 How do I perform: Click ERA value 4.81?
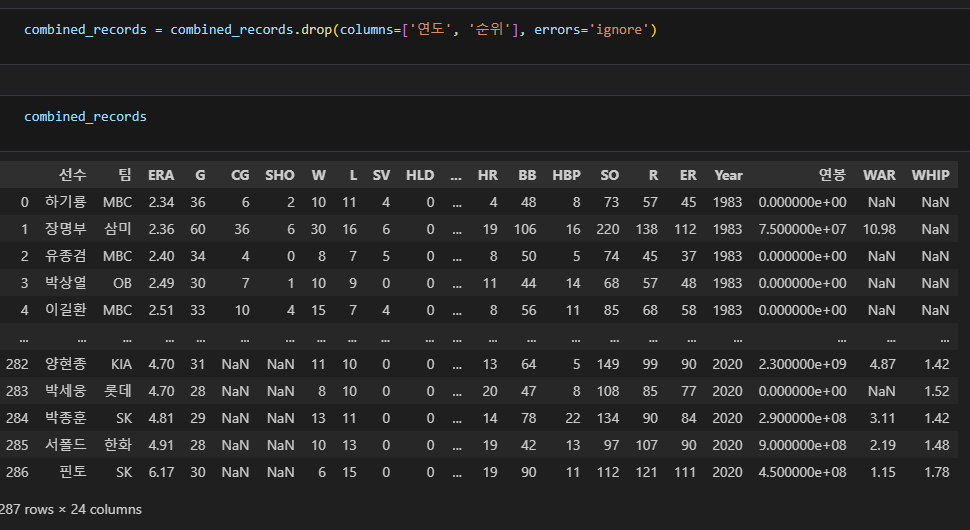click(x=161, y=418)
